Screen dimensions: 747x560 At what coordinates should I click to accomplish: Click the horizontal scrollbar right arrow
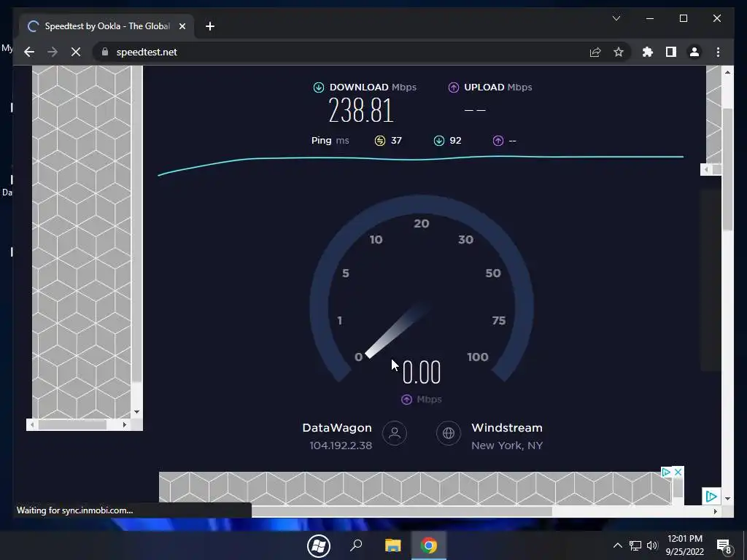coord(715,511)
